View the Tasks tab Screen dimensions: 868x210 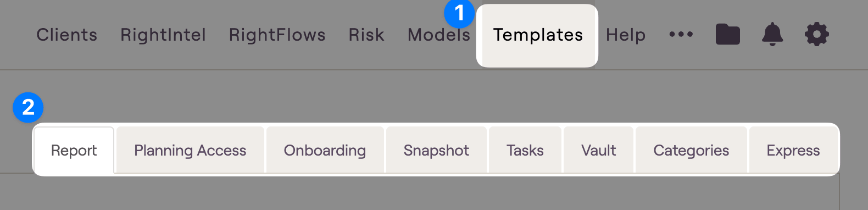pyautogui.click(x=525, y=150)
